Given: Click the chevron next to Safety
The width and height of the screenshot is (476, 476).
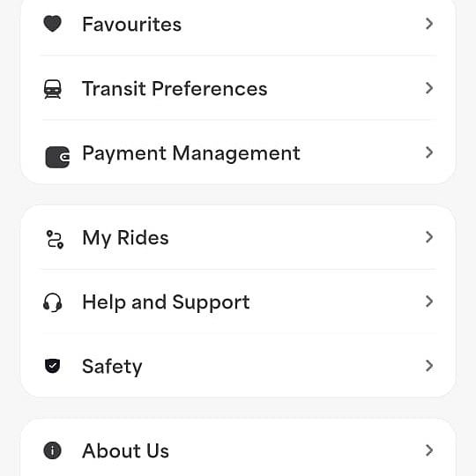Looking at the screenshot, I should point(429,366).
